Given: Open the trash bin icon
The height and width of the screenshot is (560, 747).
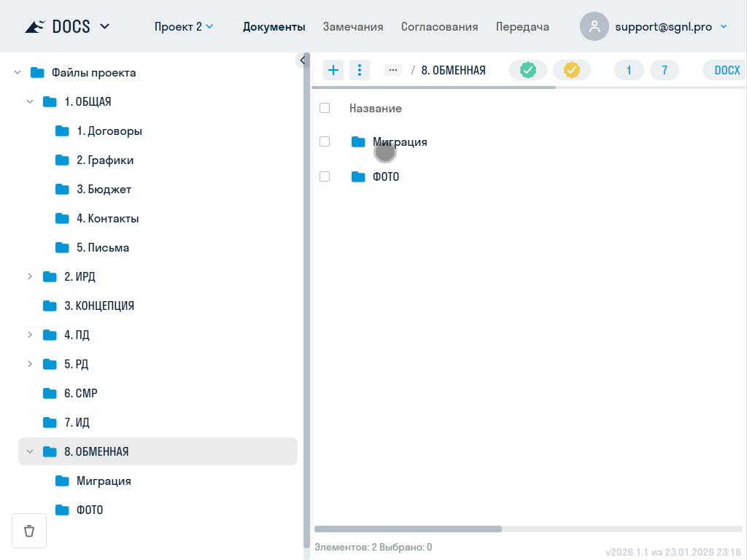Looking at the screenshot, I should coord(29,530).
